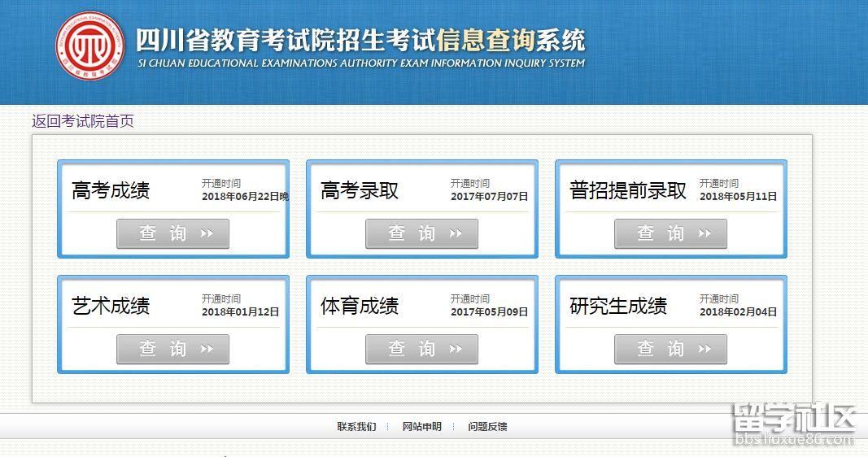Viewport: 868px width, 457px height.
Task: Select the 研究生成绩 card title
Action: [618, 307]
